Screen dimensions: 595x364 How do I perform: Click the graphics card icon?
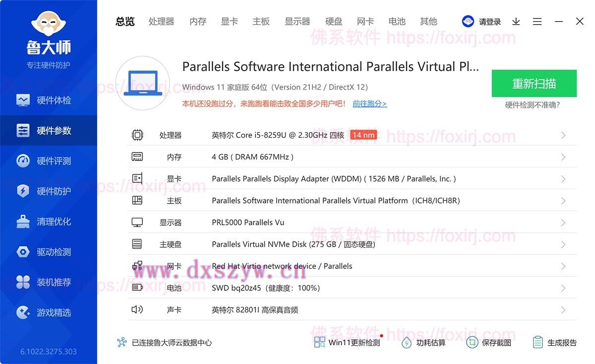[x=137, y=178]
